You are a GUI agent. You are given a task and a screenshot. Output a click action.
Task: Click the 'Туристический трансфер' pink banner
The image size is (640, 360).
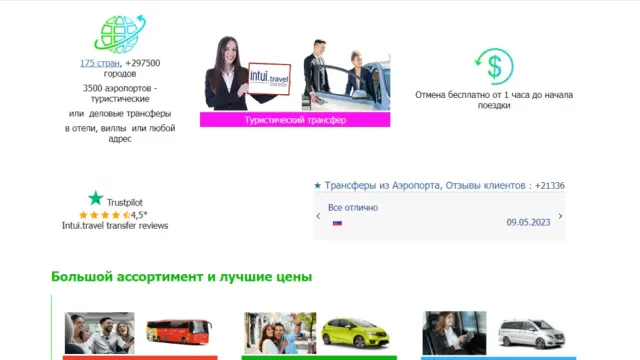click(295, 120)
